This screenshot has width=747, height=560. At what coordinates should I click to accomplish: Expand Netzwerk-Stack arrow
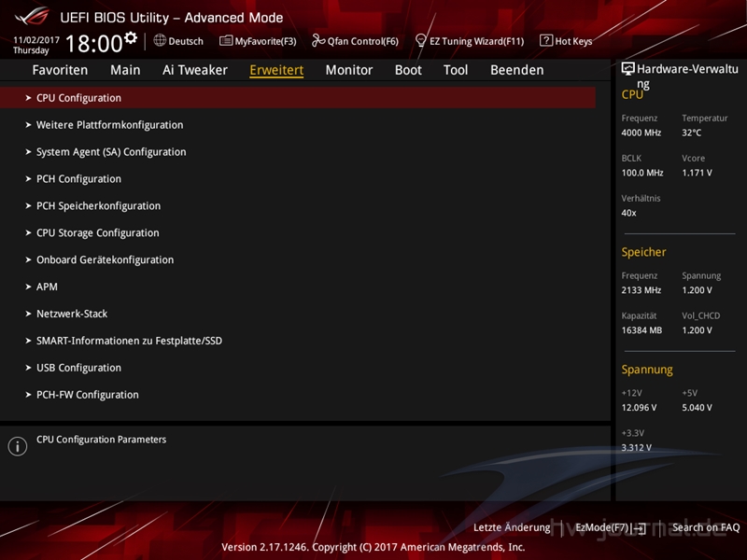coord(28,314)
